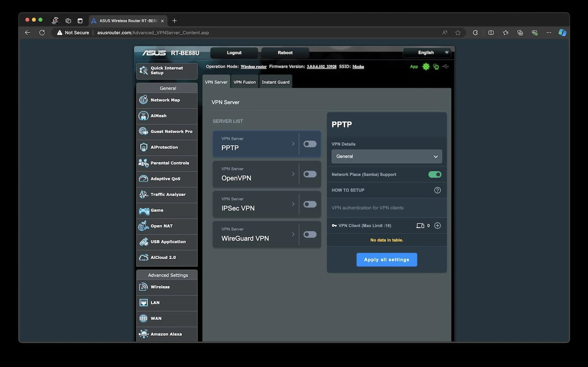Open AiCloud 2.0 cloud icon

(143, 258)
